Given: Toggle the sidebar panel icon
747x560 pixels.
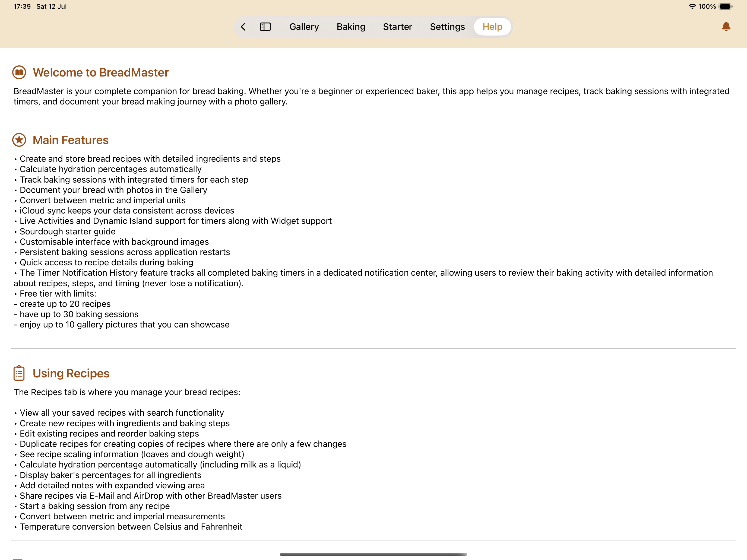Looking at the screenshot, I should tap(265, 27).
